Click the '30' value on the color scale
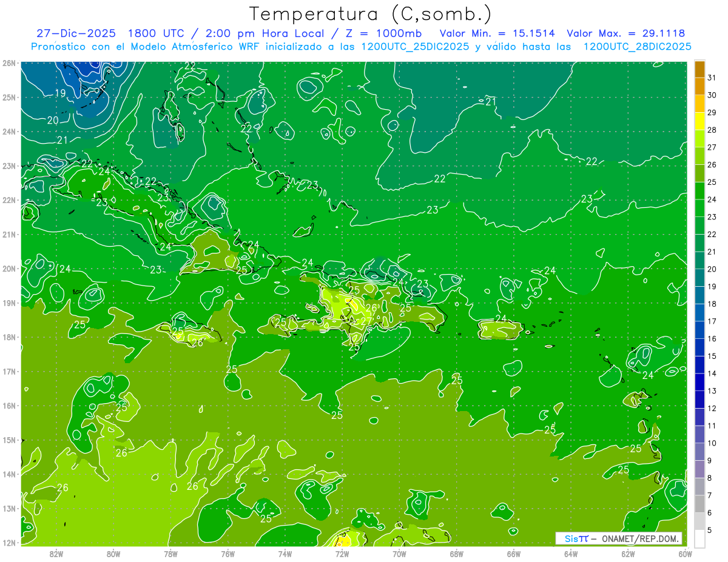 coord(712,95)
